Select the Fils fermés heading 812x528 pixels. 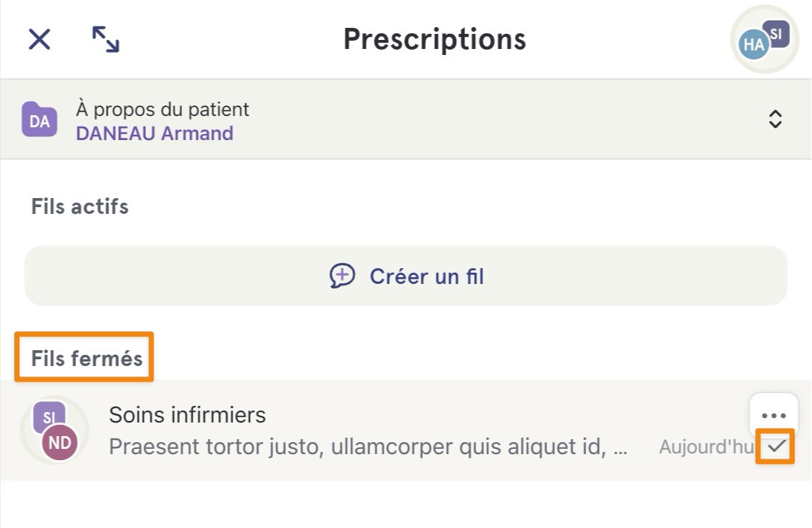[87, 358]
